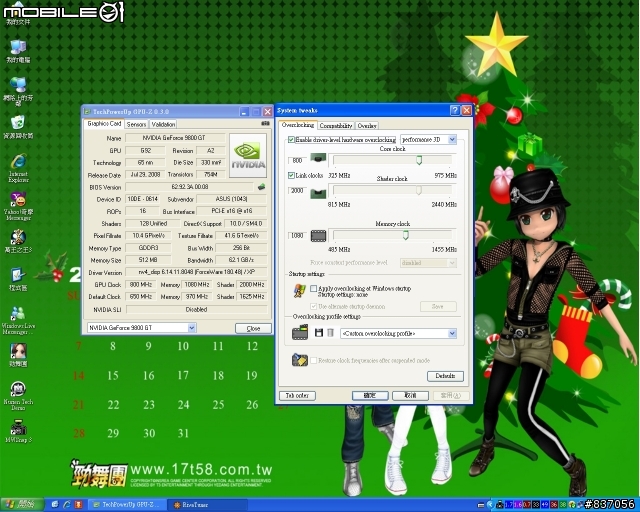Click the Internet Explorer quick launch icon
The width and height of the screenshot is (640, 512).
pyautogui.click(x=67, y=505)
